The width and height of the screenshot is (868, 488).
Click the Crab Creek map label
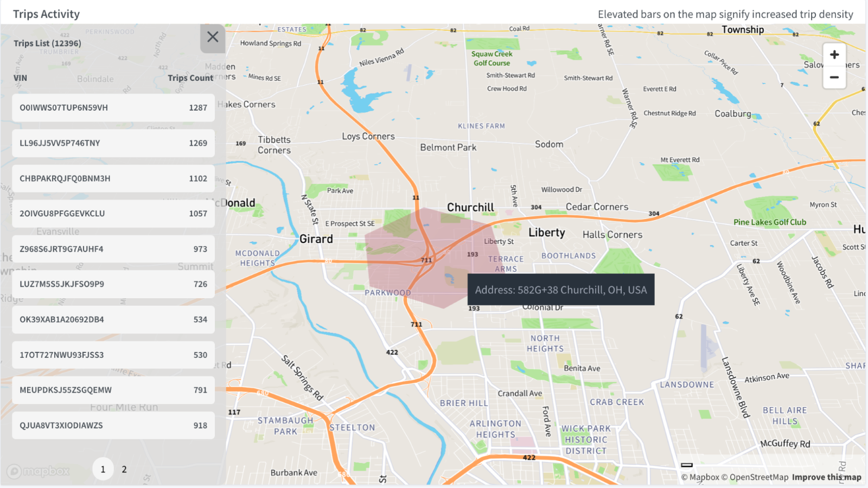(x=617, y=402)
